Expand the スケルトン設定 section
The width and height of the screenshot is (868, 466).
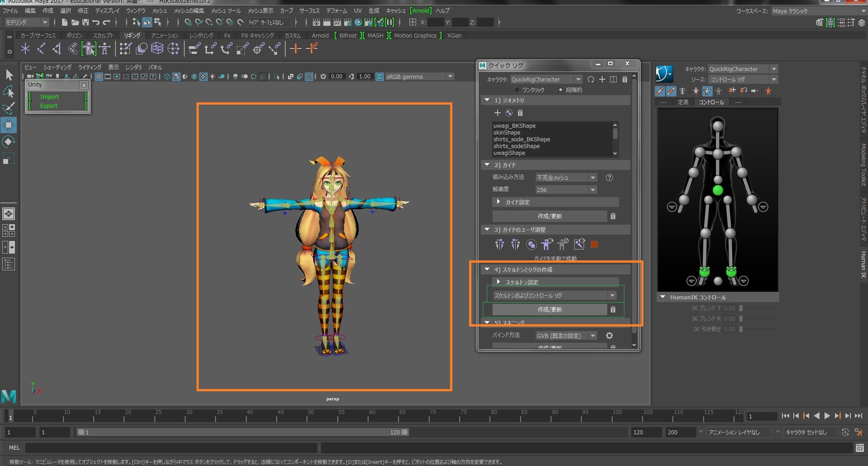(x=556, y=282)
